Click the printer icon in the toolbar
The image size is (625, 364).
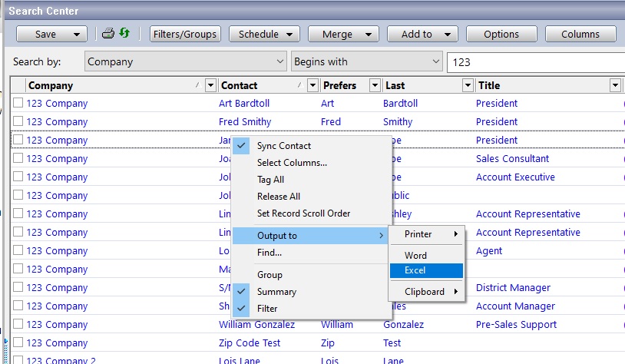point(108,34)
